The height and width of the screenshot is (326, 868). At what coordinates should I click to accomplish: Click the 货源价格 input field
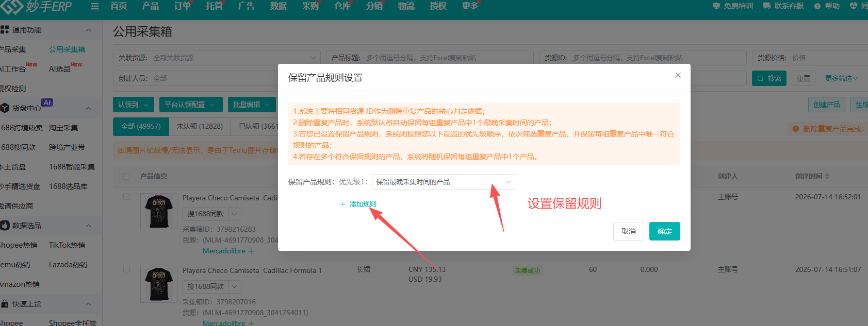click(x=810, y=58)
